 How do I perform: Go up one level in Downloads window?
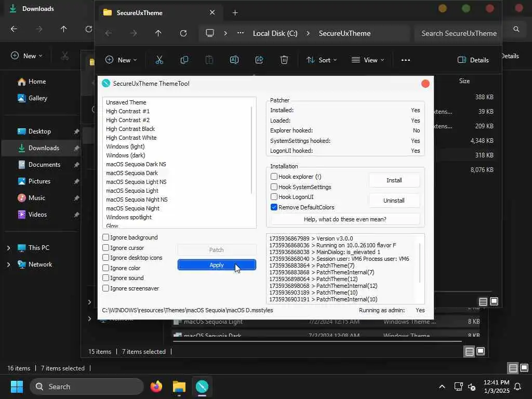pos(63,29)
